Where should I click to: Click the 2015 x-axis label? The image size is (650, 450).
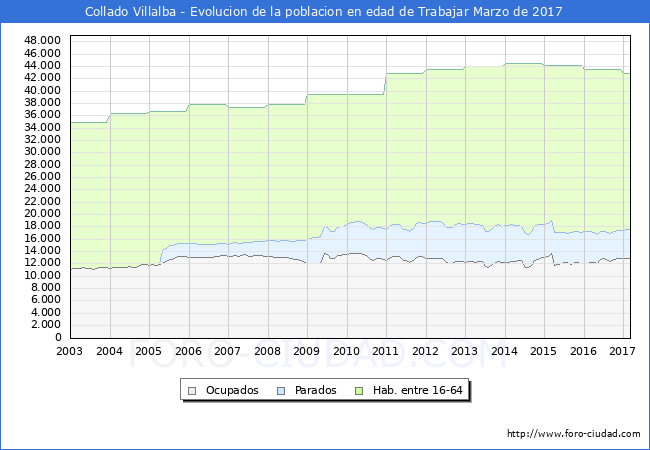pyautogui.click(x=543, y=351)
